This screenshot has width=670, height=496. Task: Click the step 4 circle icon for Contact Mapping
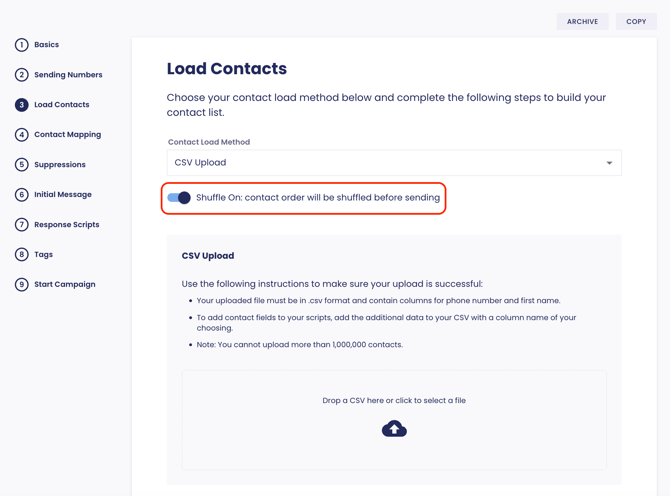click(x=21, y=135)
